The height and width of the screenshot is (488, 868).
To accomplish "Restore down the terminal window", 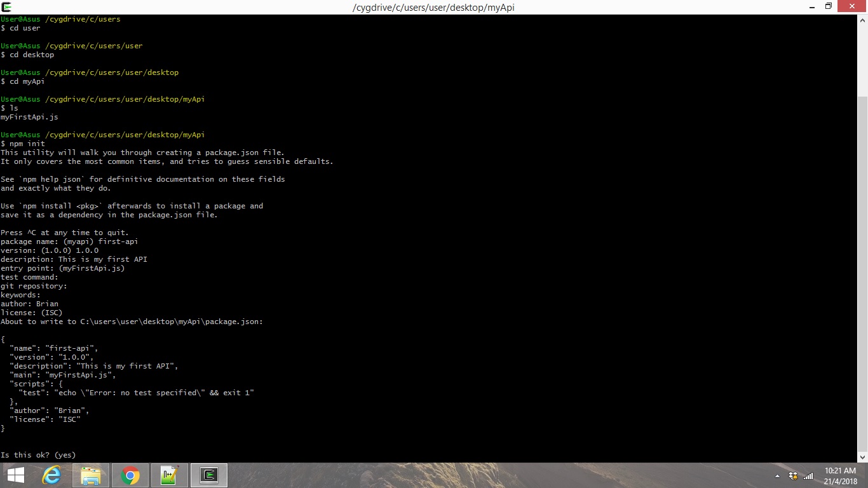I will pyautogui.click(x=828, y=7).
